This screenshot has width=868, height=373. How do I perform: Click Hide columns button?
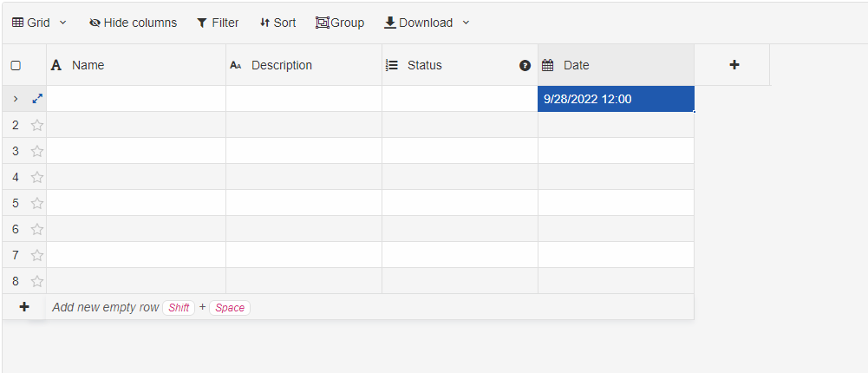[x=133, y=23]
